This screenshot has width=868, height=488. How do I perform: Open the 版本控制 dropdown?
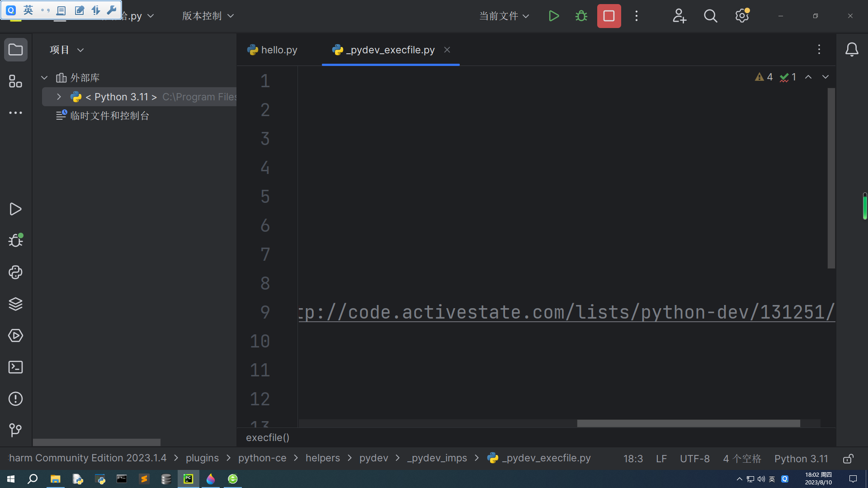click(x=208, y=16)
